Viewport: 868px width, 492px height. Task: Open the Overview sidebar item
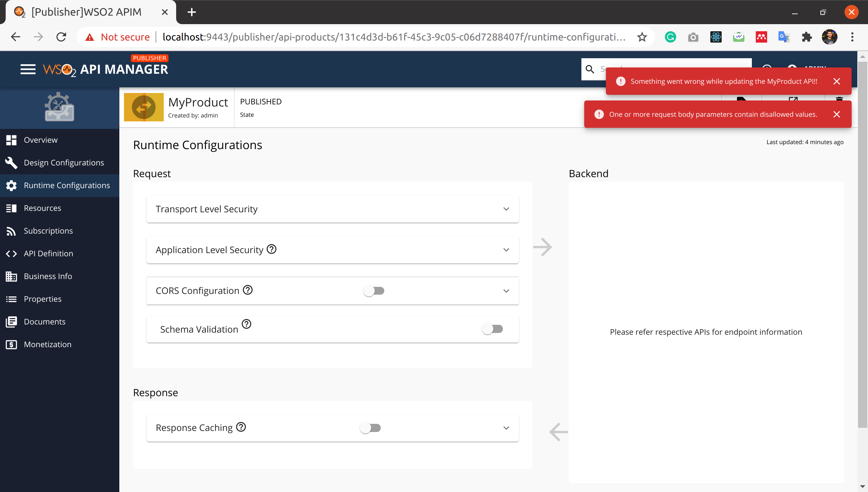click(60, 140)
